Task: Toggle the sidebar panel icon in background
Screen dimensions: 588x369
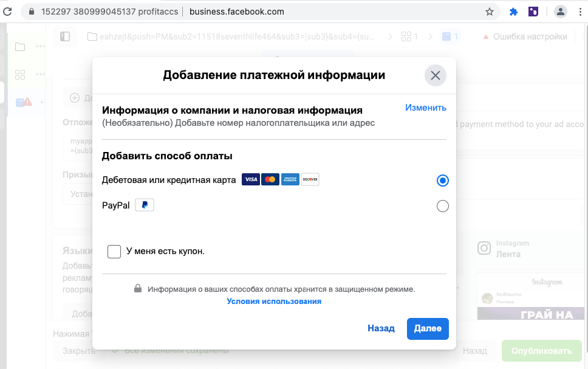Action: point(65,36)
